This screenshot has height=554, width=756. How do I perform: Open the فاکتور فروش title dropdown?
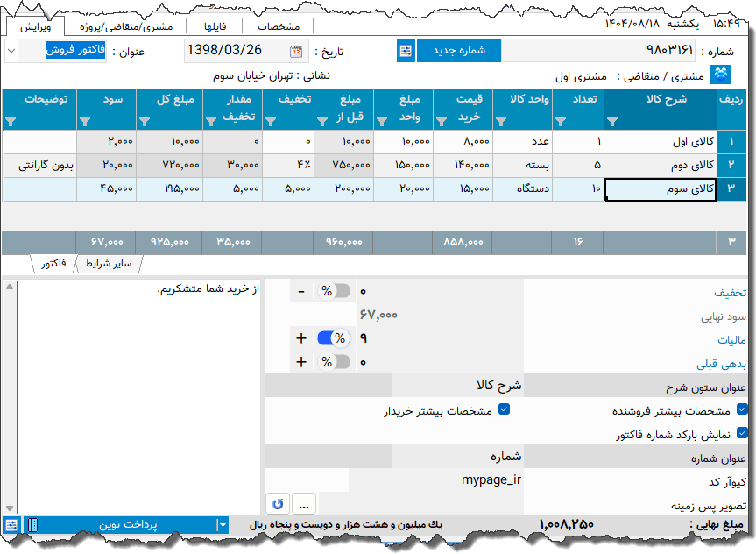[x=11, y=52]
